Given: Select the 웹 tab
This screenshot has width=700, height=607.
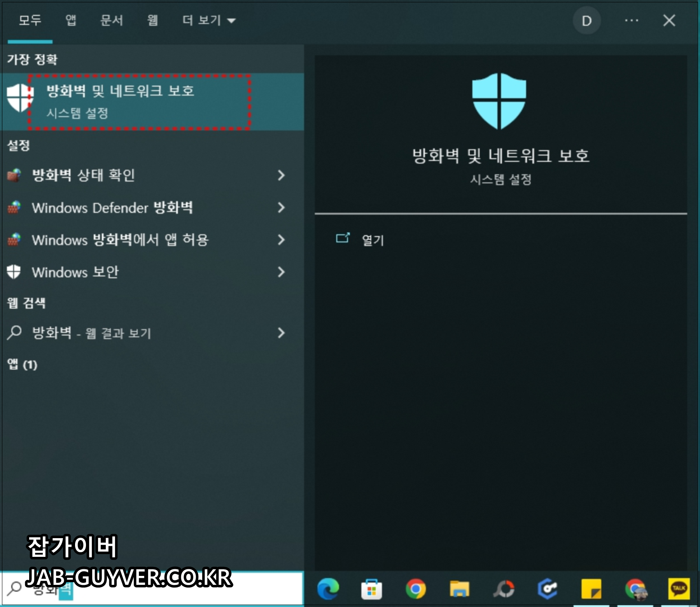Looking at the screenshot, I should [152, 21].
